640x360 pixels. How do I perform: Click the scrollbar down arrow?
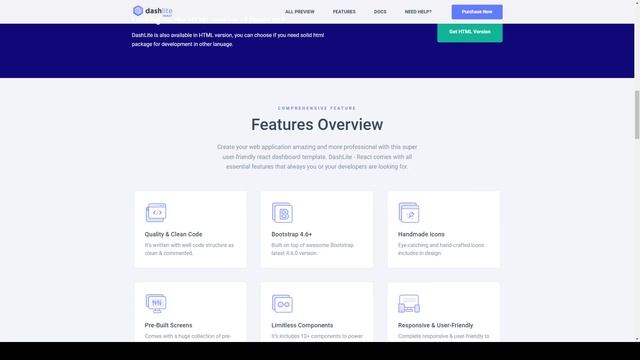(x=637, y=339)
